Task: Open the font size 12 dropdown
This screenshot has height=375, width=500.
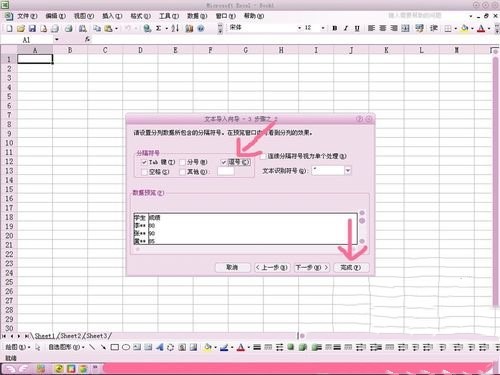Action: click(323, 28)
